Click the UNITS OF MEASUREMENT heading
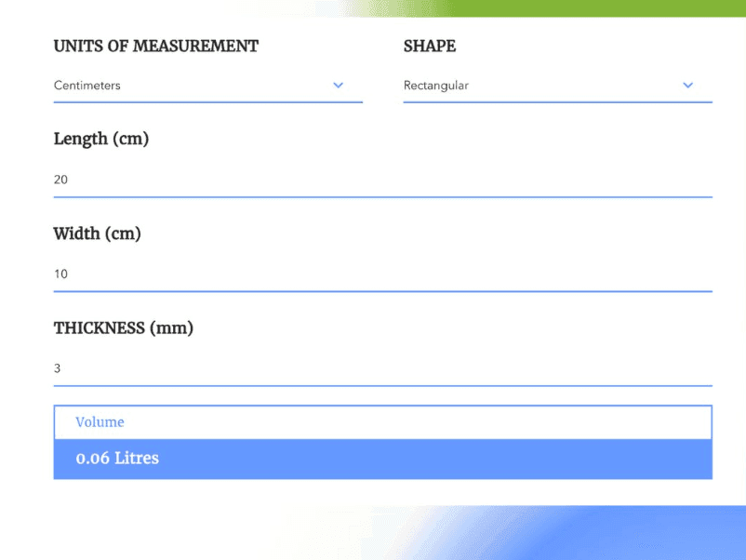The width and height of the screenshot is (746, 560). pos(156,47)
